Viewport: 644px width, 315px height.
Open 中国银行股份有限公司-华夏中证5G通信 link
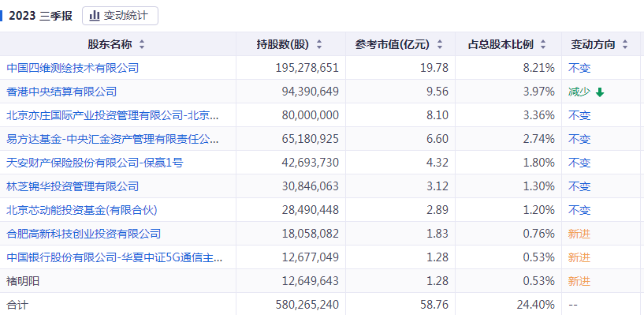pyautogui.click(x=115, y=258)
